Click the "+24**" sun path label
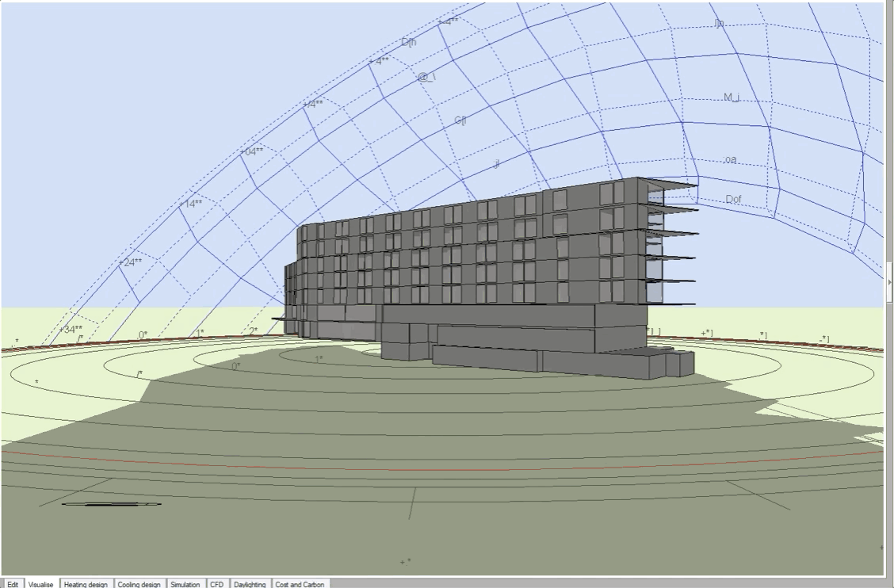Image resolution: width=894 pixels, height=588 pixels. [x=130, y=262]
